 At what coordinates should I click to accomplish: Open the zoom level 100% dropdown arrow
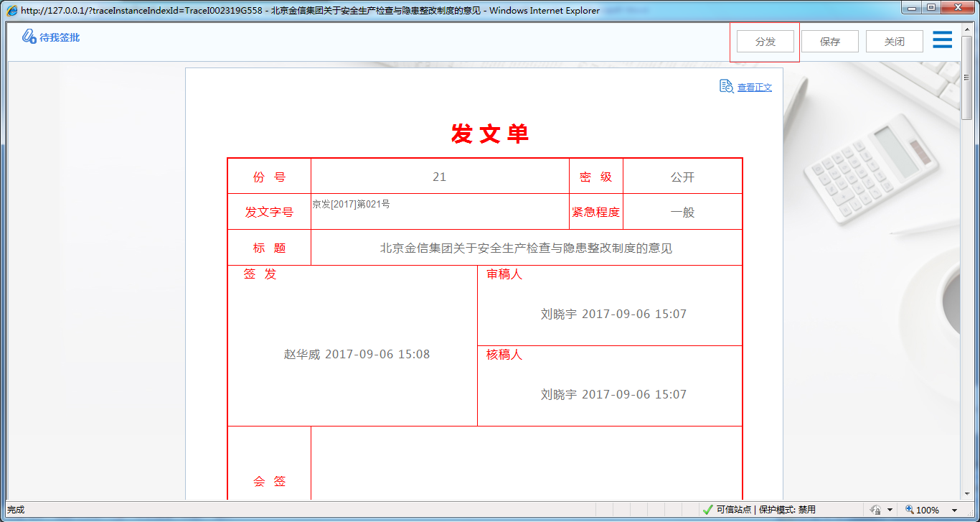pyautogui.click(x=954, y=509)
